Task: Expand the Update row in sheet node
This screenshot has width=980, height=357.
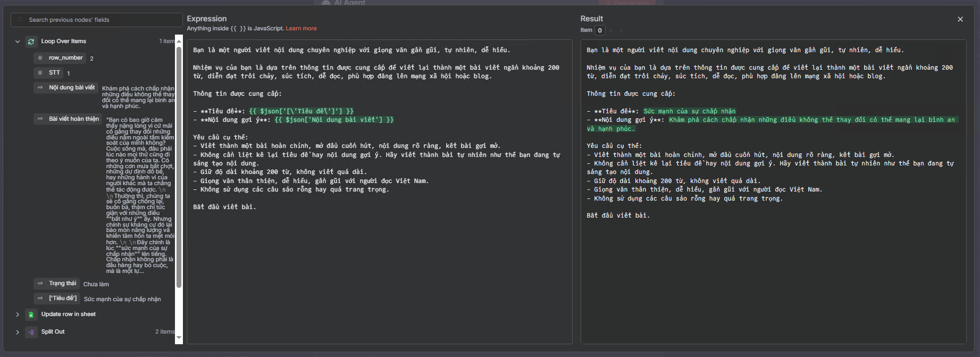Action: (18, 314)
